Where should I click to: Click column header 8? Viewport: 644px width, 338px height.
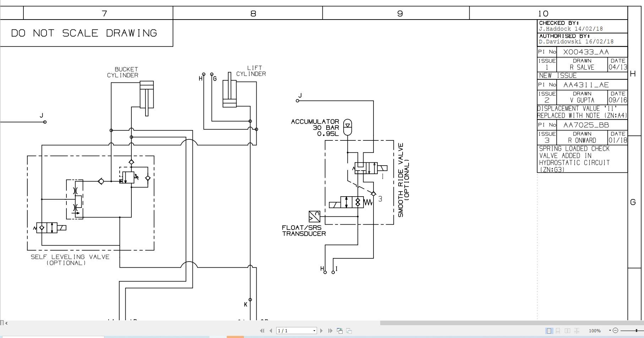[253, 14]
